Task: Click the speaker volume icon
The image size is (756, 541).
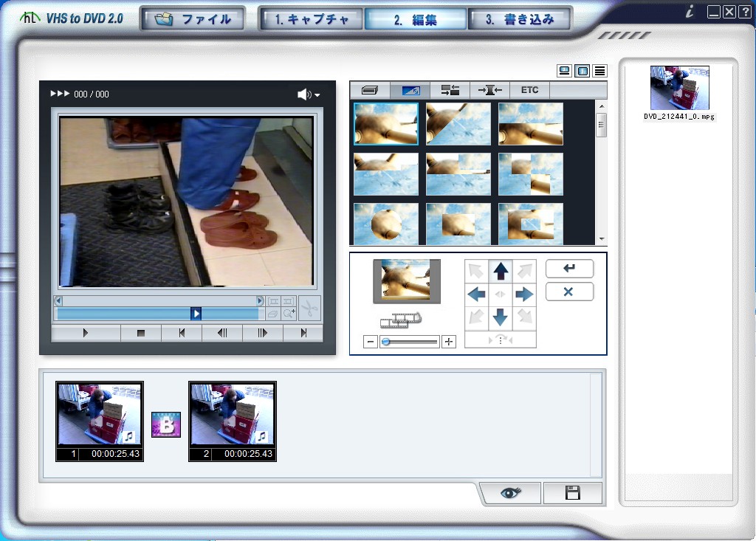Action: 304,94
